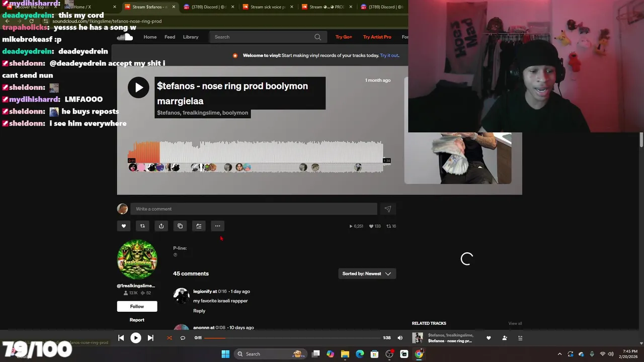Open the Share icon below the comment box
Image resolution: width=644 pixels, height=362 pixels.
point(161,226)
